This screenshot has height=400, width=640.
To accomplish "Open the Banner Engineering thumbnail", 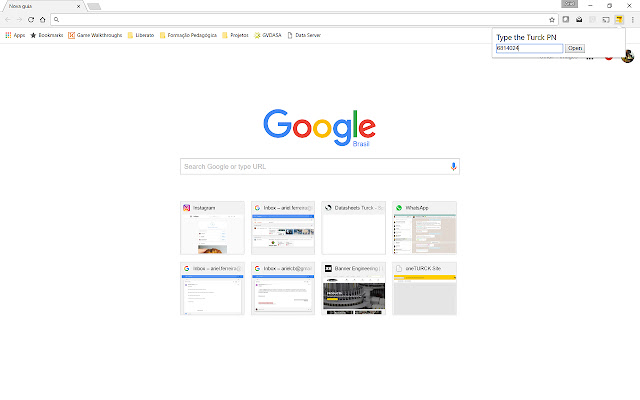I will point(353,289).
